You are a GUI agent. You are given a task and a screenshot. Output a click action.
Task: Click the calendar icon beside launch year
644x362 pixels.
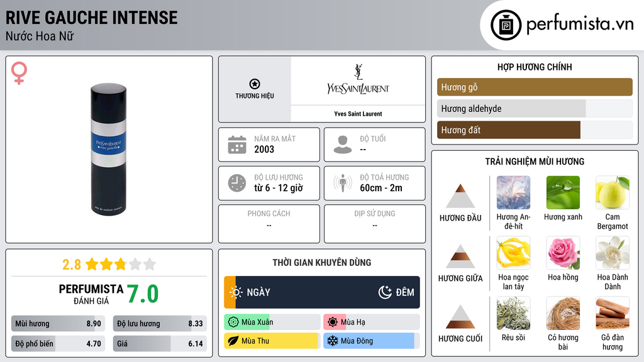[237, 145]
